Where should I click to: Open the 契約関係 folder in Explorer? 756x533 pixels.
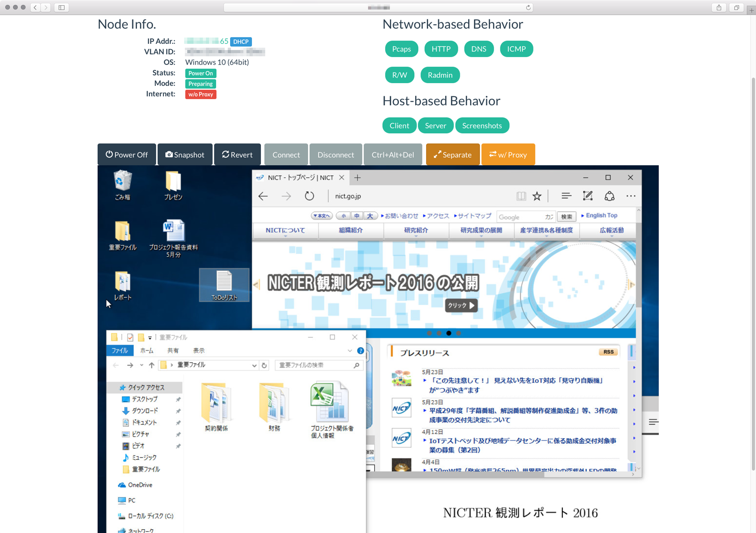[x=216, y=407]
